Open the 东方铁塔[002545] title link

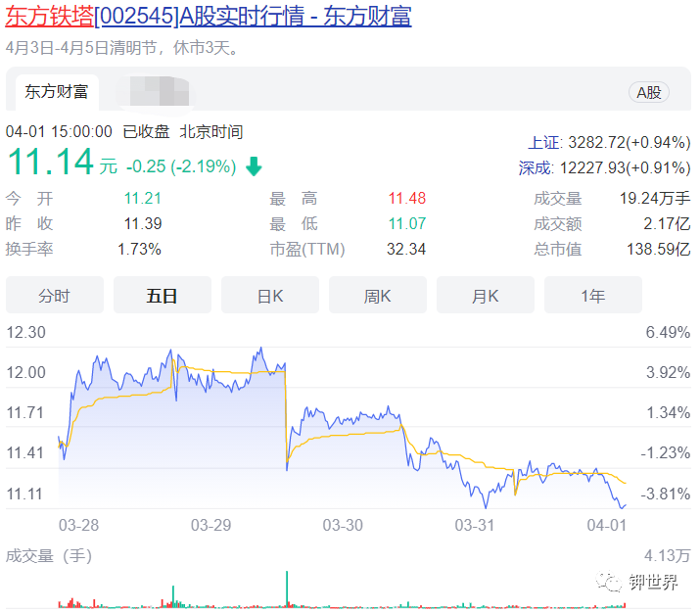208,17
